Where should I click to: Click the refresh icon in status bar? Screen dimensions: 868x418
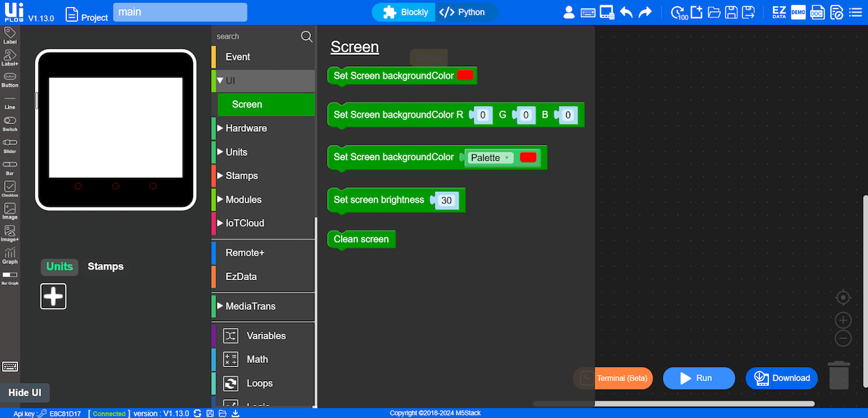tap(198, 413)
